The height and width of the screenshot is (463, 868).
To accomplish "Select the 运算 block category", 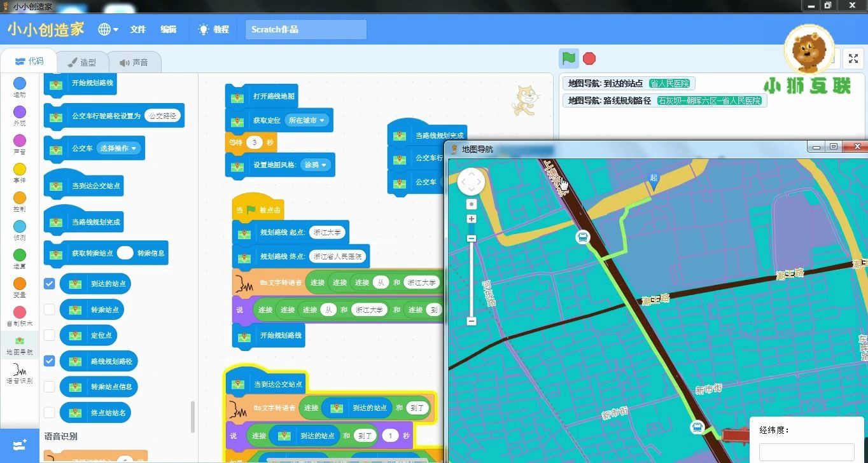I will 20,259.
